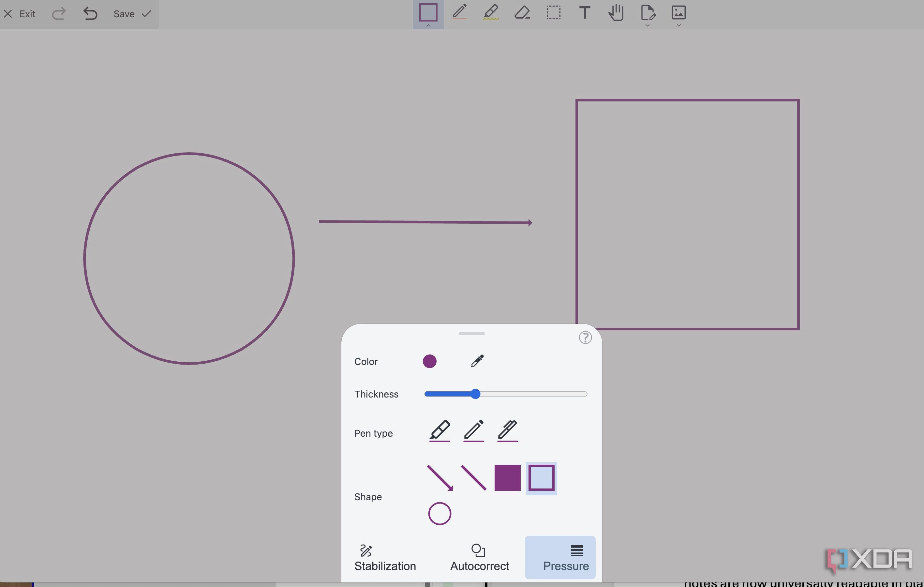The height and width of the screenshot is (587, 924).
Task: Expand the chevron under the shape tool
Action: 428,25
